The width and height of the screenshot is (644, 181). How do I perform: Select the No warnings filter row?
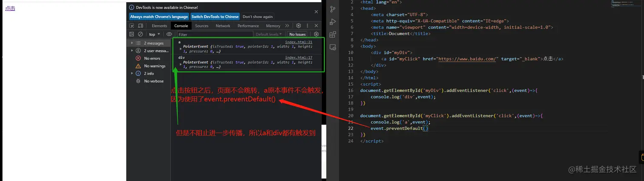148,66
